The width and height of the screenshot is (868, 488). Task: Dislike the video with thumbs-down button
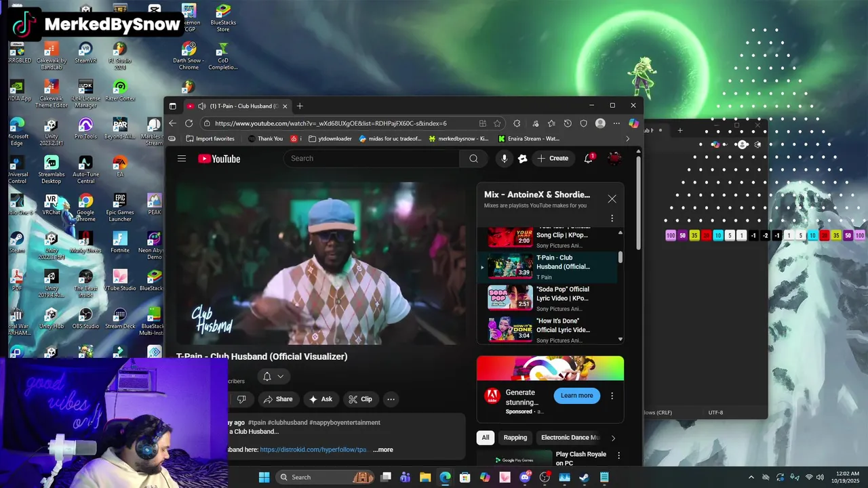[241, 399]
